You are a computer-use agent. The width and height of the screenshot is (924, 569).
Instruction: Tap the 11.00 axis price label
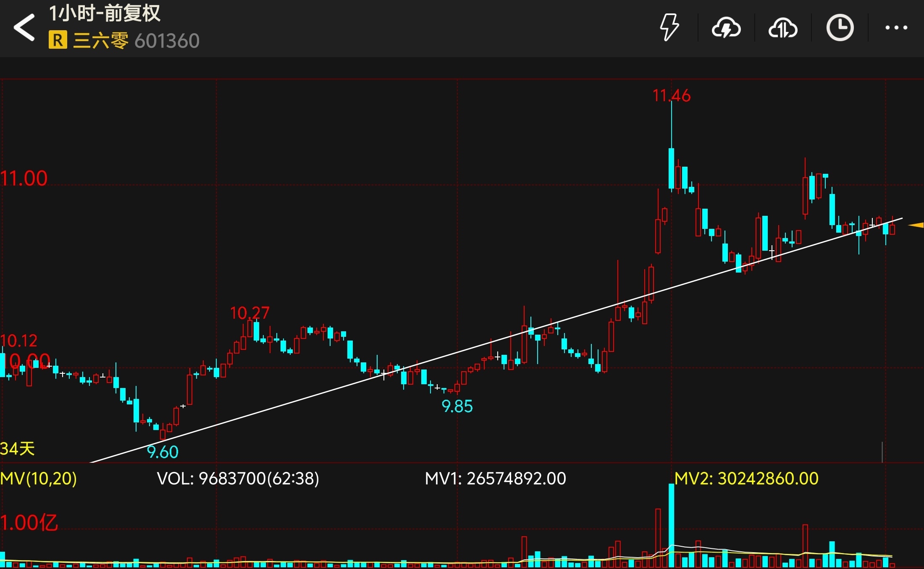pos(24,178)
